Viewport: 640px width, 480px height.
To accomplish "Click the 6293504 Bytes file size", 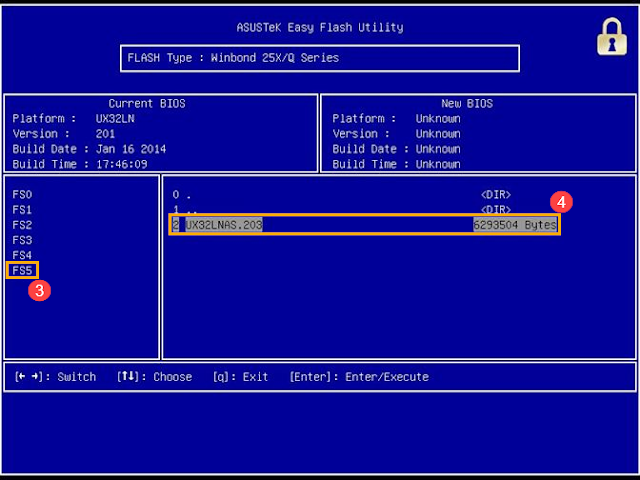I will 515,225.
